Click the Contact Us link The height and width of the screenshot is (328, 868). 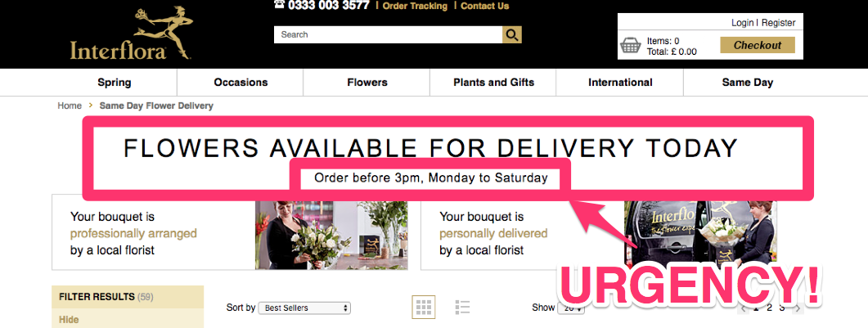coord(484,6)
